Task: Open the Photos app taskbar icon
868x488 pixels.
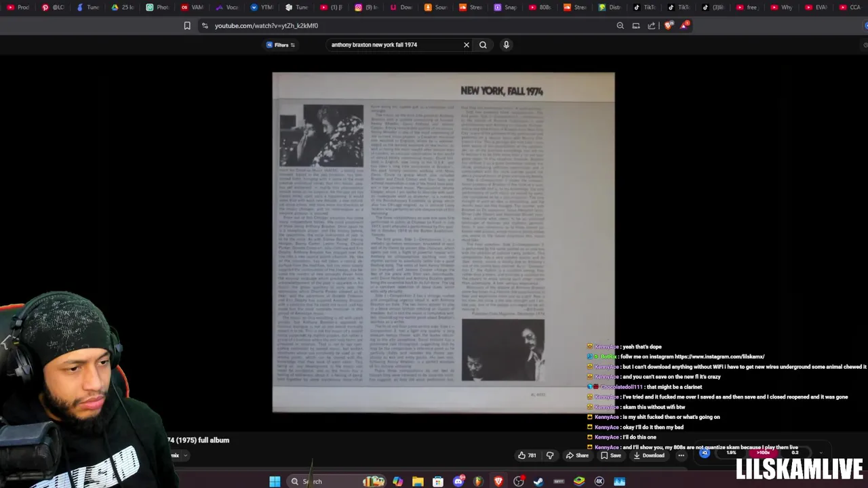Action: (619, 481)
